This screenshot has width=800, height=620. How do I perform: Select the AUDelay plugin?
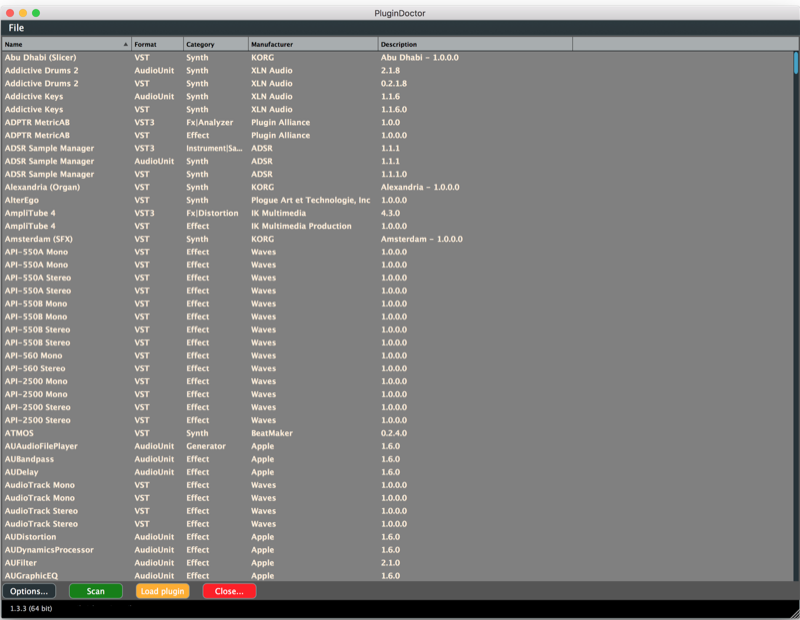pyautogui.click(x=21, y=473)
